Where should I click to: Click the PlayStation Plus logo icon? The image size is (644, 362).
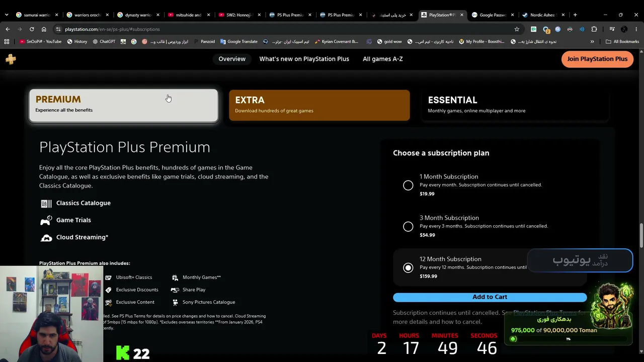pos(11,59)
